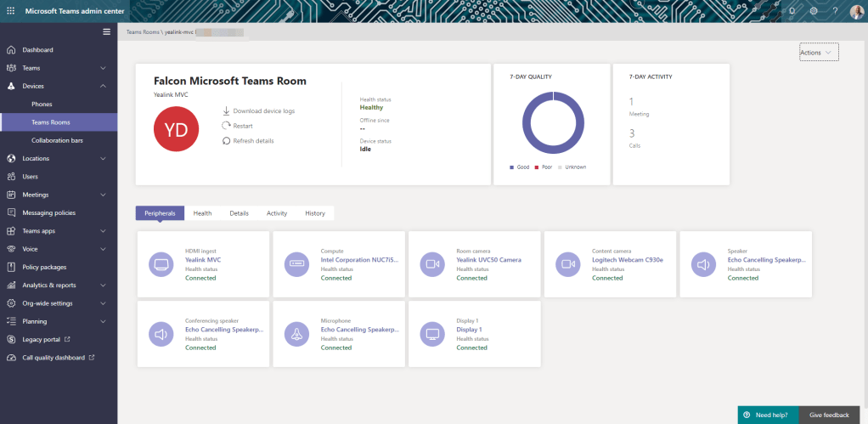Viewport: 868px width, 424px height.
Task: Switch to the Health tab
Action: [202, 213]
